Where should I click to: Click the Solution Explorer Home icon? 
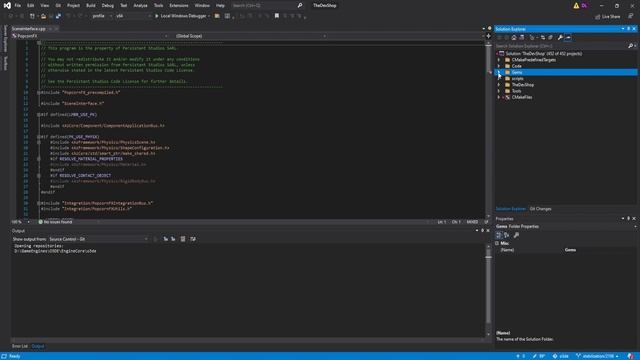[x=514, y=38]
